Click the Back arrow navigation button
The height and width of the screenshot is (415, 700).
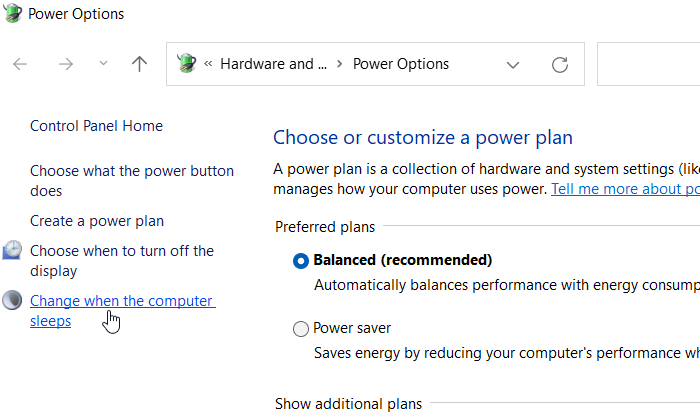(20, 64)
